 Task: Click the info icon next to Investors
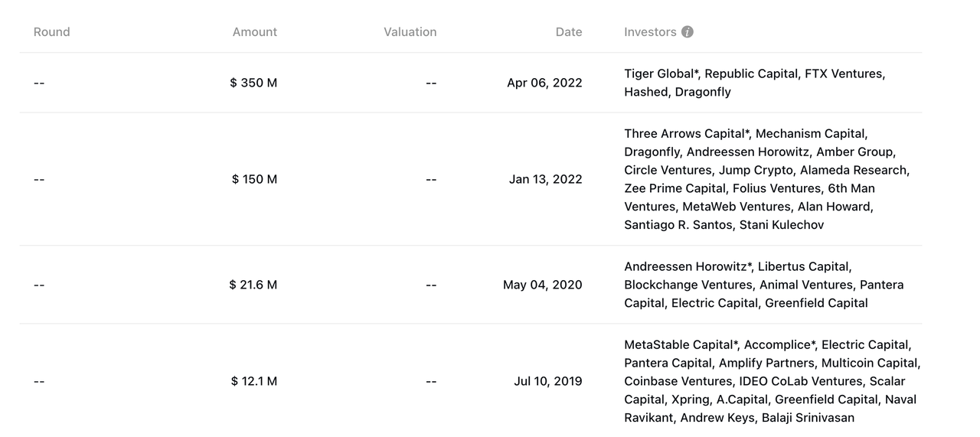[x=688, y=32]
